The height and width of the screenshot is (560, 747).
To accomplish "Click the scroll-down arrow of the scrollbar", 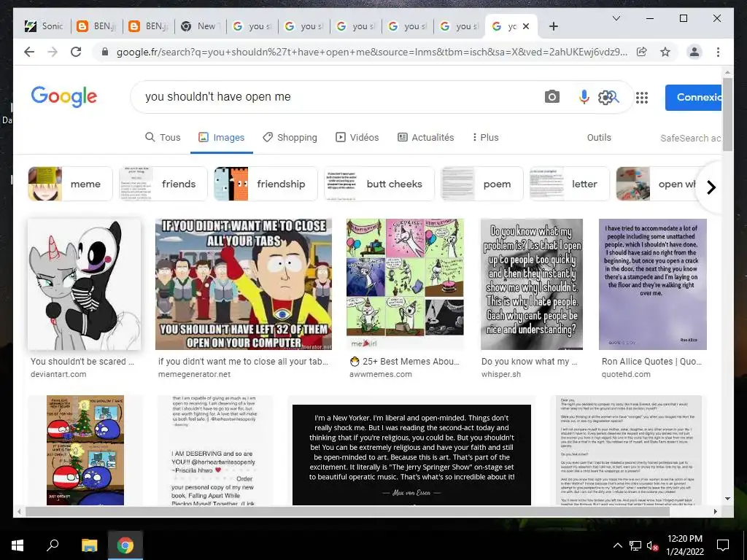I will coord(727,499).
